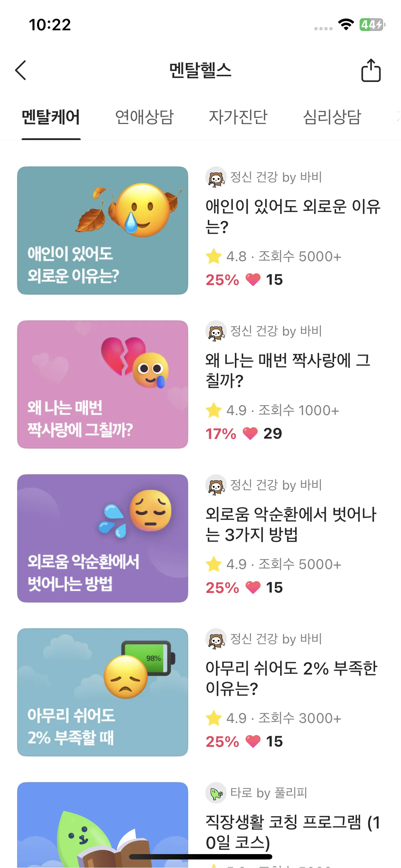The height and width of the screenshot is (868, 401).
Task: Tap the back arrow icon
Action: coord(21,70)
